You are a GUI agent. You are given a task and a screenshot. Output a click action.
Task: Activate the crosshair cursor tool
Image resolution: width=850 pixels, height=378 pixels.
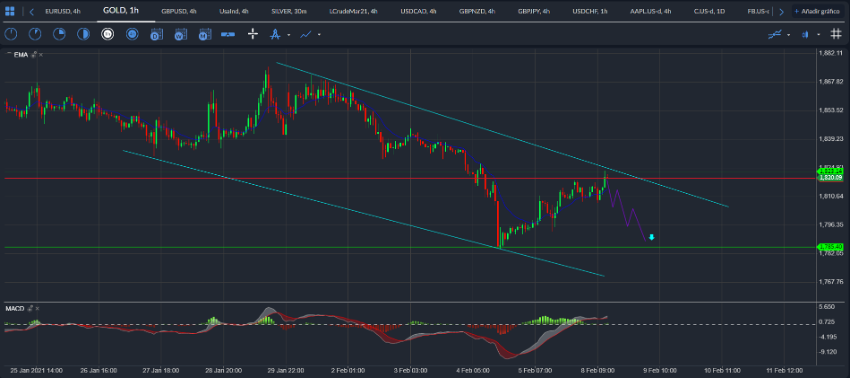[253, 35]
